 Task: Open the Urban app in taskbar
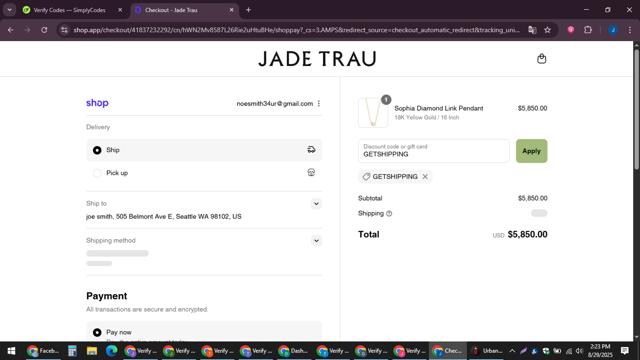[x=486, y=351]
